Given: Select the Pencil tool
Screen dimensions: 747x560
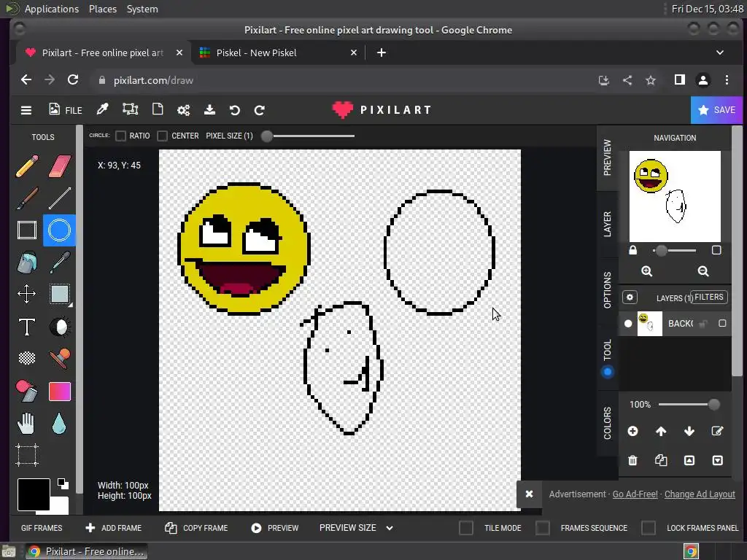Looking at the screenshot, I should (x=27, y=166).
